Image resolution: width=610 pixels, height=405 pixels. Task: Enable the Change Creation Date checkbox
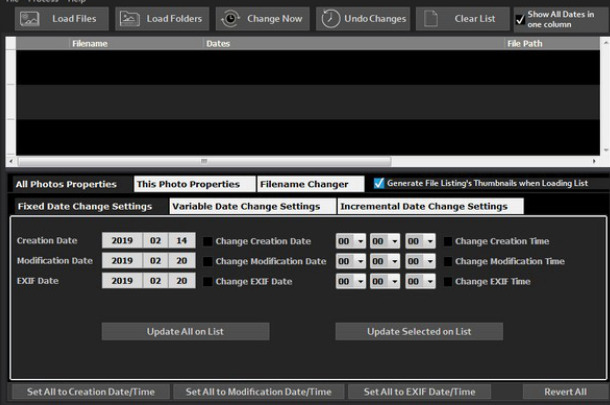click(208, 241)
